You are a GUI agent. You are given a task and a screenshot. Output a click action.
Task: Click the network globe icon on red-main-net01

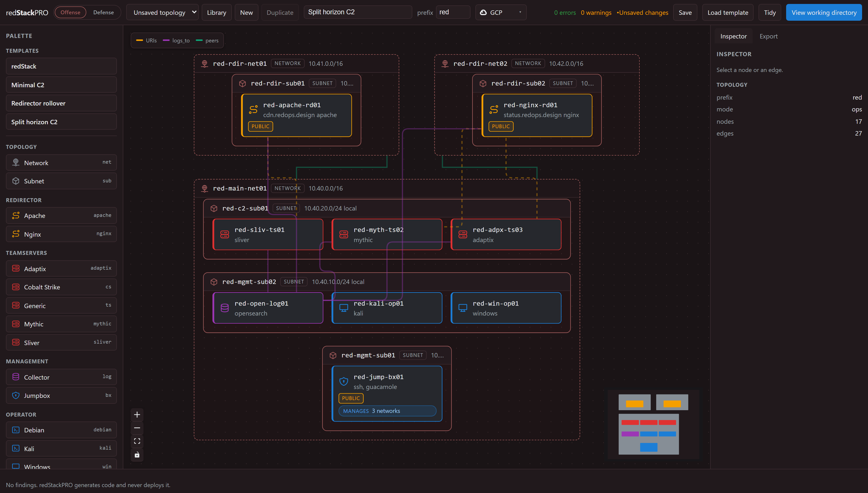tap(205, 188)
